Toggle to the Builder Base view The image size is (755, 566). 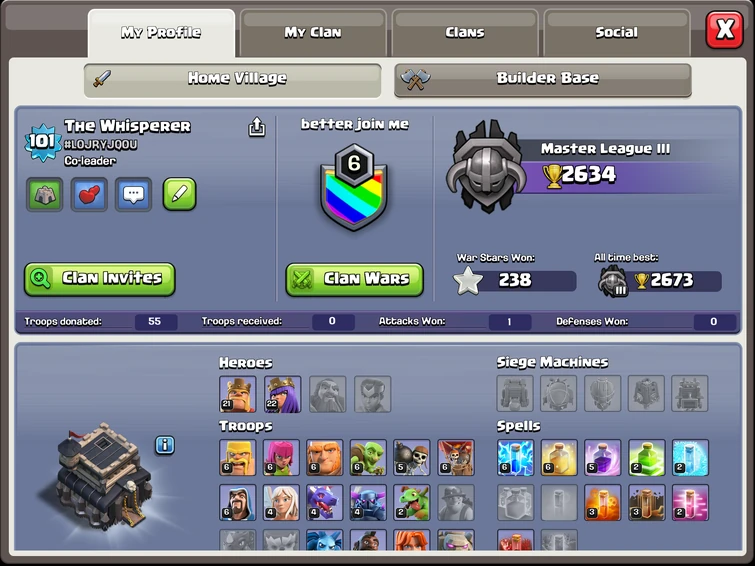click(x=543, y=79)
